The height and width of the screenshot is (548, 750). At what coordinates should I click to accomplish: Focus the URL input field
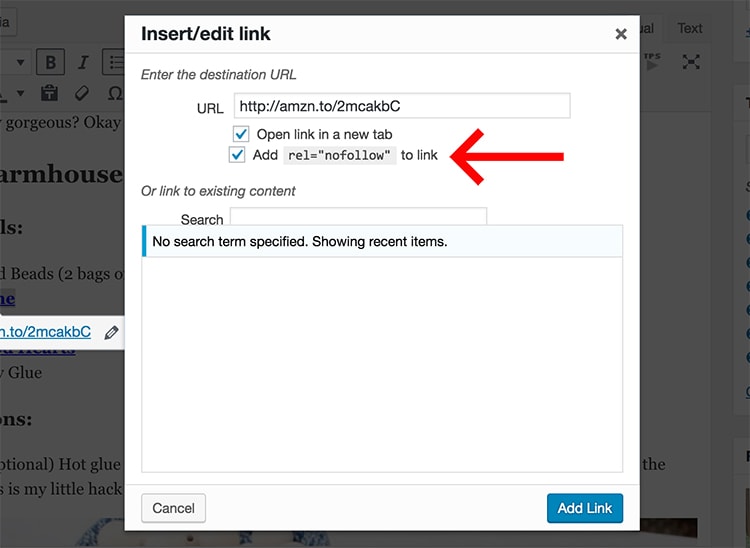point(402,106)
